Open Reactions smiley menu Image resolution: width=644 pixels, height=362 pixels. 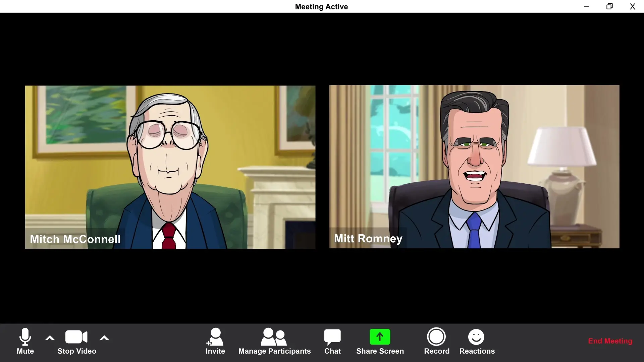tap(477, 341)
